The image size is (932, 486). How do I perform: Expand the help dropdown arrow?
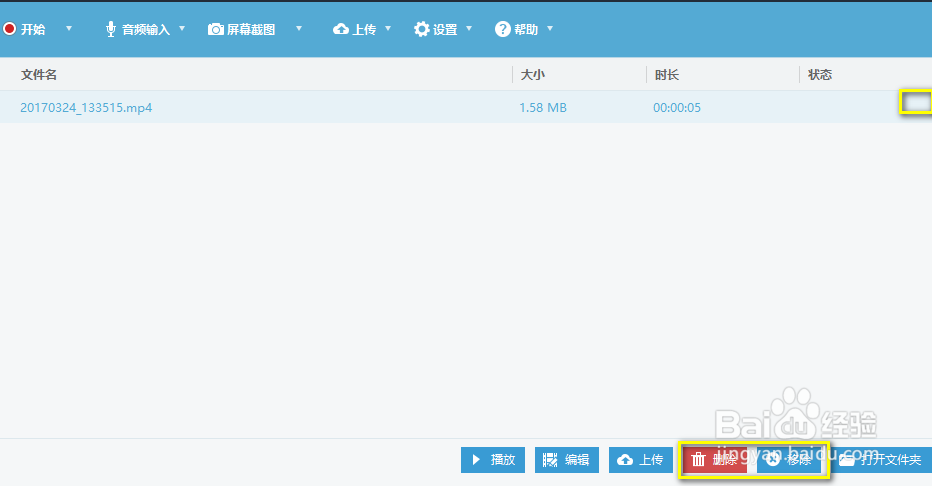(x=550, y=29)
